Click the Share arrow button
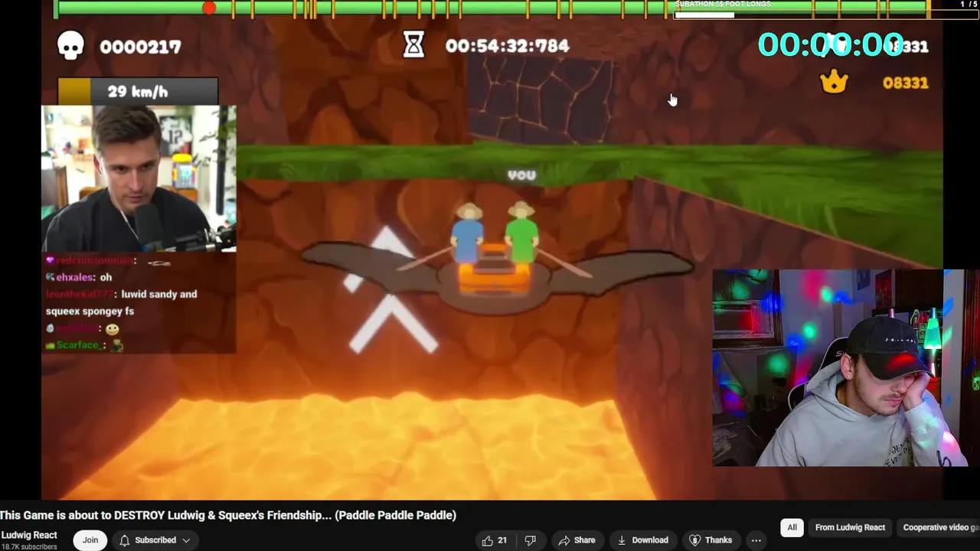This screenshot has height=551, width=980. tap(577, 540)
